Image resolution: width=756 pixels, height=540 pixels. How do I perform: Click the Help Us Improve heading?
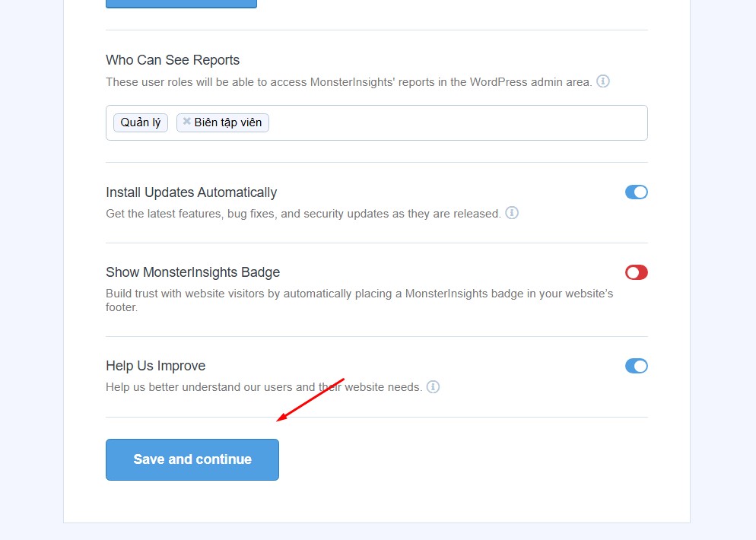coord(156,366)
